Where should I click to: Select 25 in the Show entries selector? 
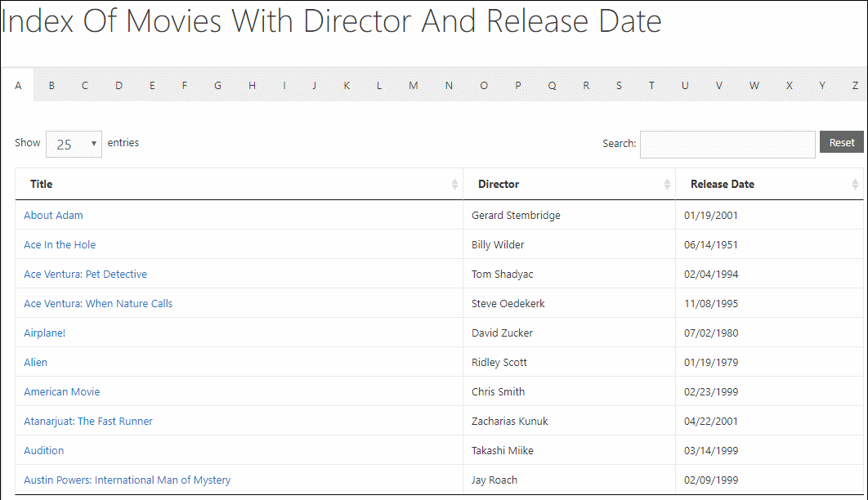pyautogui.click(x=74, y=143)
